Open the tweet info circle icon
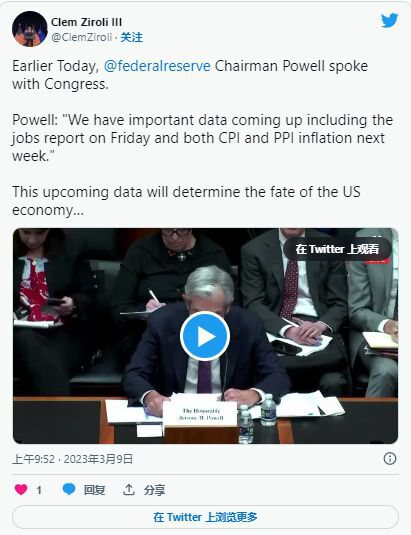411x535 pixels. (x=390, y=459)
